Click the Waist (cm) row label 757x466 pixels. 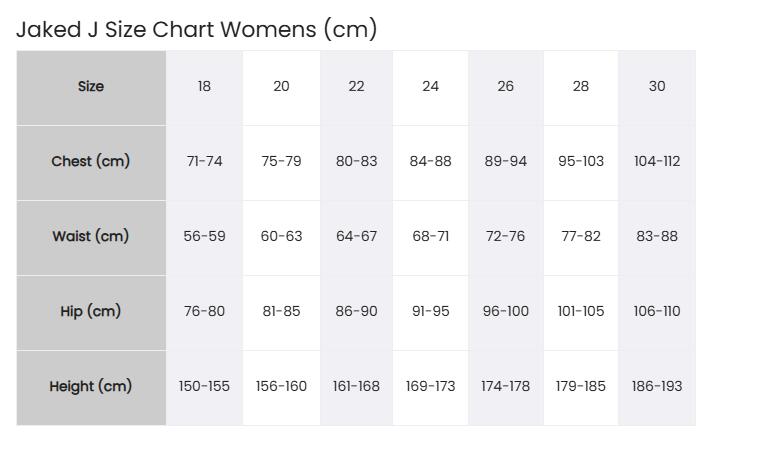(91, 236)
